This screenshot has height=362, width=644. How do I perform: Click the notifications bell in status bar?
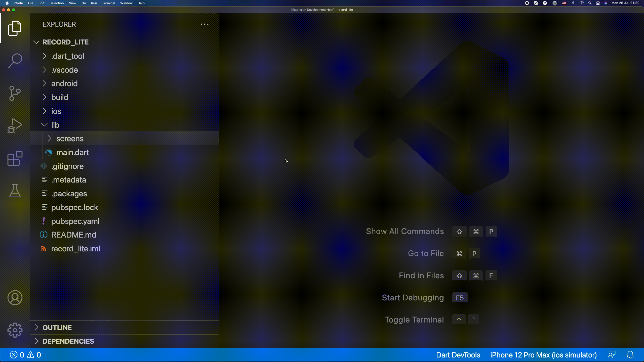[630, 355]
